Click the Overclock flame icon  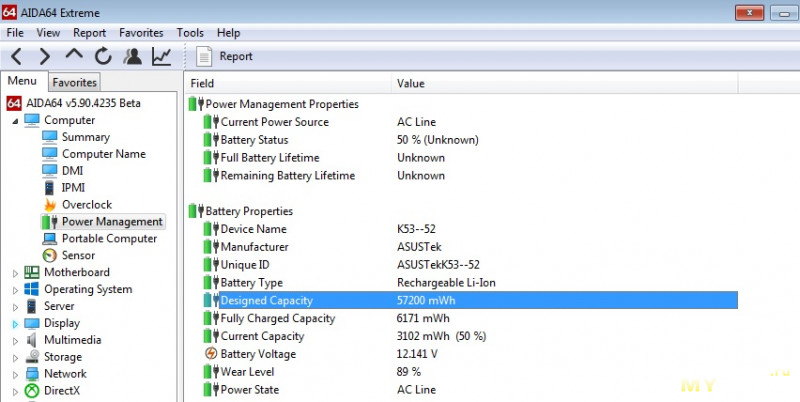[x=49, y=205]
